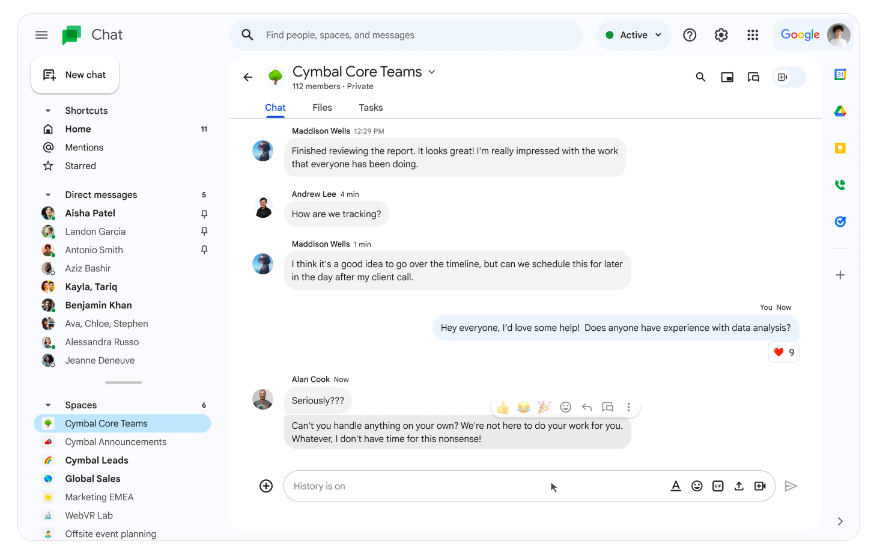
Task: Expand Cymbal Core Teams space name menu
Action: [x=432, y=72]
